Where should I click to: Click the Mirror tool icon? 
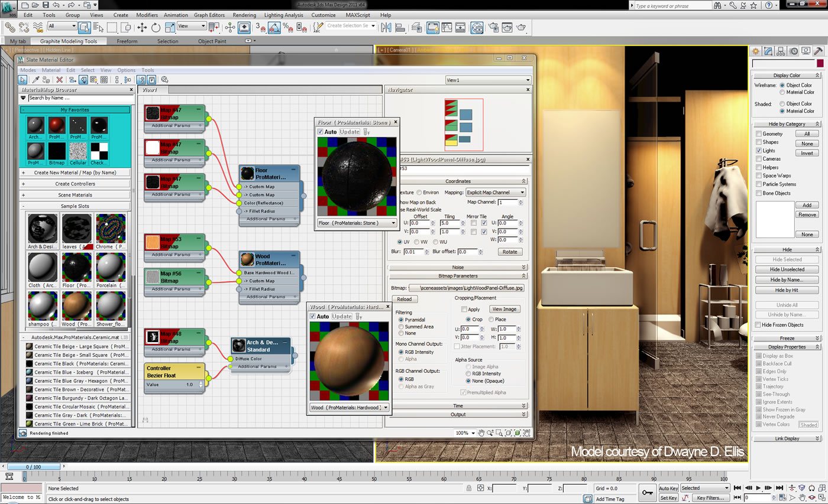[386, 27]
